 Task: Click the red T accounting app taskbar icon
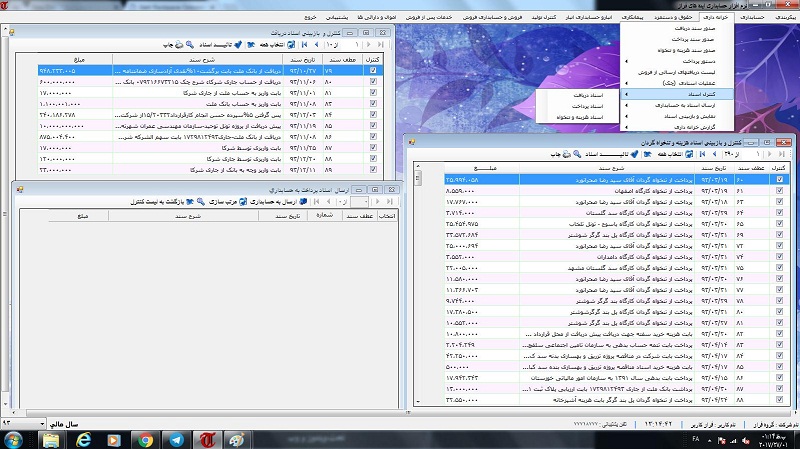point(207,439)
